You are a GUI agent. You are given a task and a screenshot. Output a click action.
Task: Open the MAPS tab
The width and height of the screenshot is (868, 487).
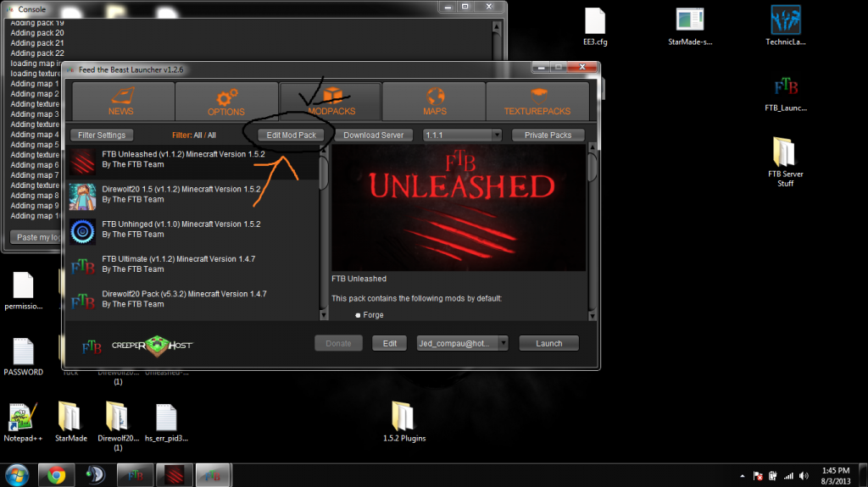coord(434,102)
